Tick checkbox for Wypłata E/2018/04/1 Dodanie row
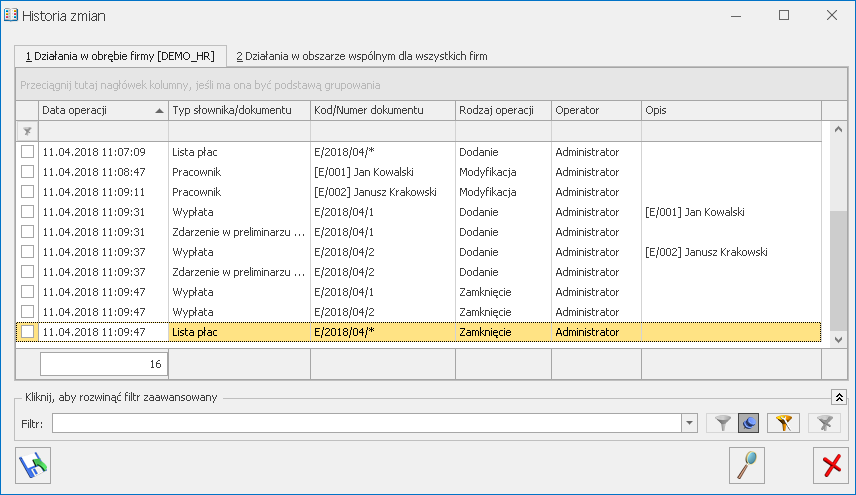Image resolution: width=856 pixels, height=495 pixels. click(27, 212)
